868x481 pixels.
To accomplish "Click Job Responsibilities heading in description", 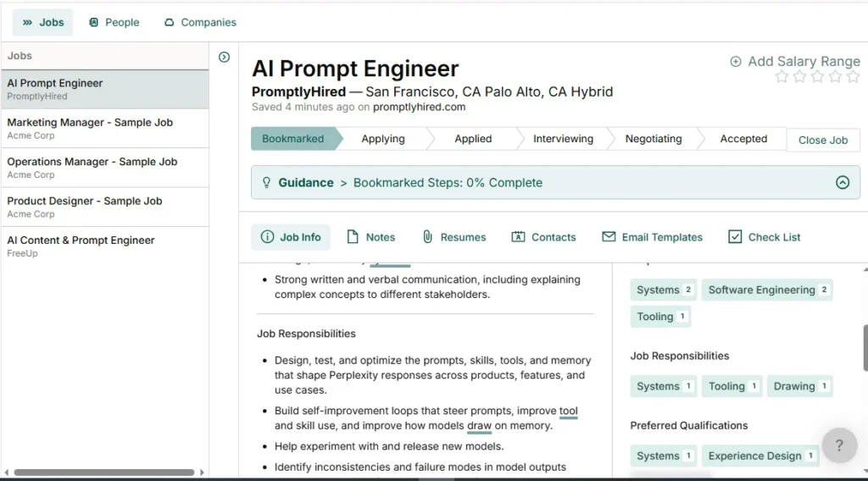I will pos(306,334).
